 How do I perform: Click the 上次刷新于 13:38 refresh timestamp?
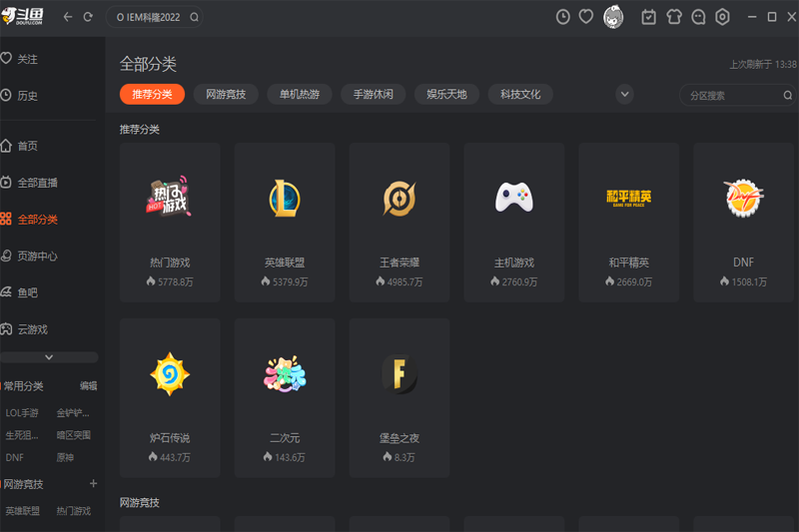coord(762,64)
